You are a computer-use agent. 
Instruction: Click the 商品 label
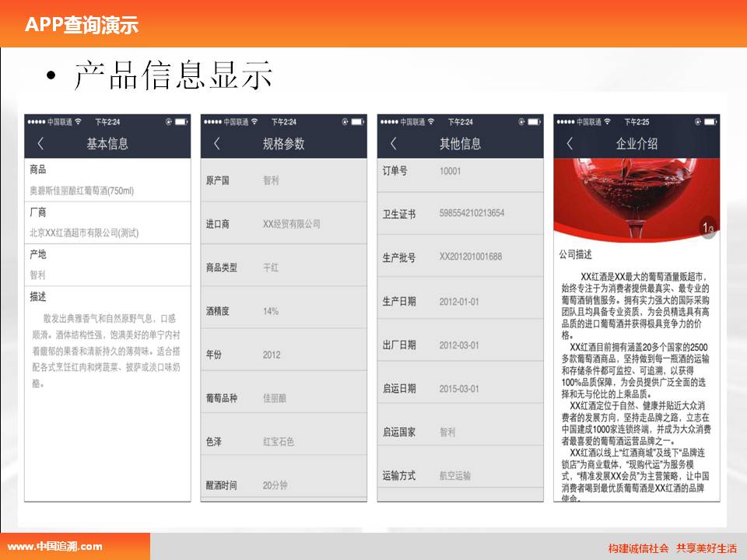click(x=37, y=169)
